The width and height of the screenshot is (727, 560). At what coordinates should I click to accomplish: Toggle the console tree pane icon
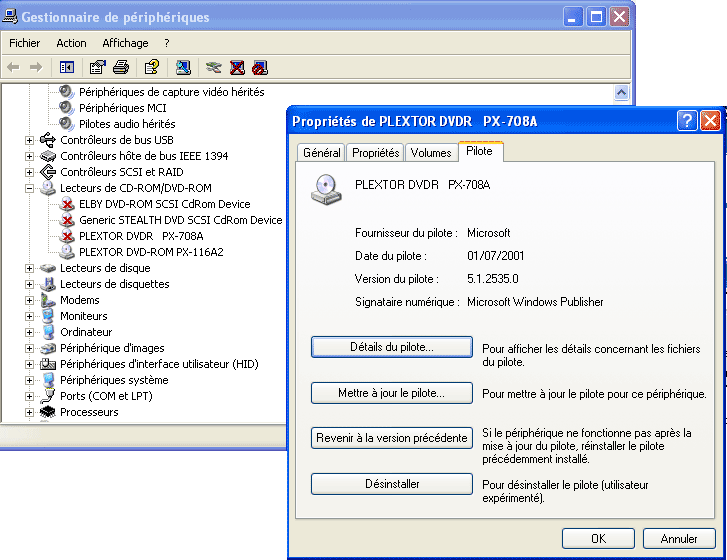coord(67,68)
